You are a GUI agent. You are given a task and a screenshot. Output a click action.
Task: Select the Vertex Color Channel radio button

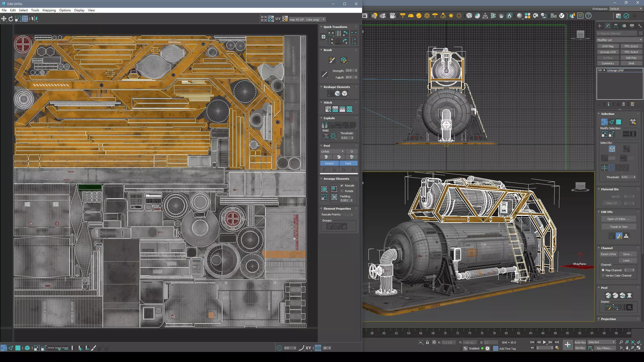603,276
